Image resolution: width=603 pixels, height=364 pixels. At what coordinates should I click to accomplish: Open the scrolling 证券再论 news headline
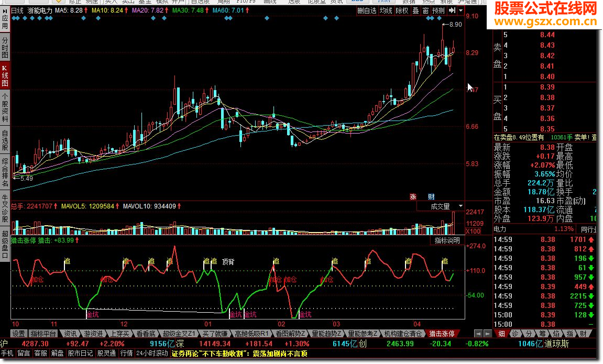coord(239,354)
